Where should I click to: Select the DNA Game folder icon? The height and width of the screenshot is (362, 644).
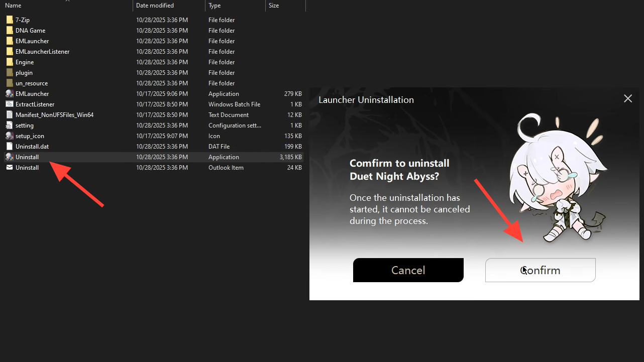(9, 31)
